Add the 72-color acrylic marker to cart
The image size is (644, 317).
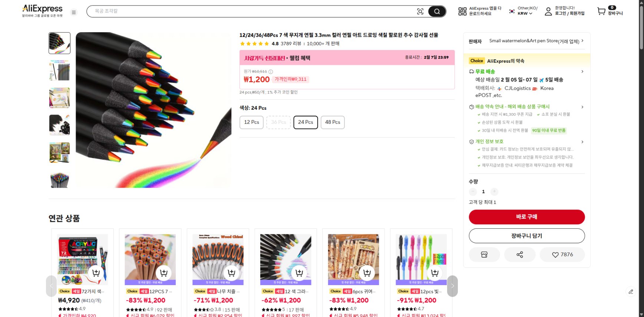point(96,273)
